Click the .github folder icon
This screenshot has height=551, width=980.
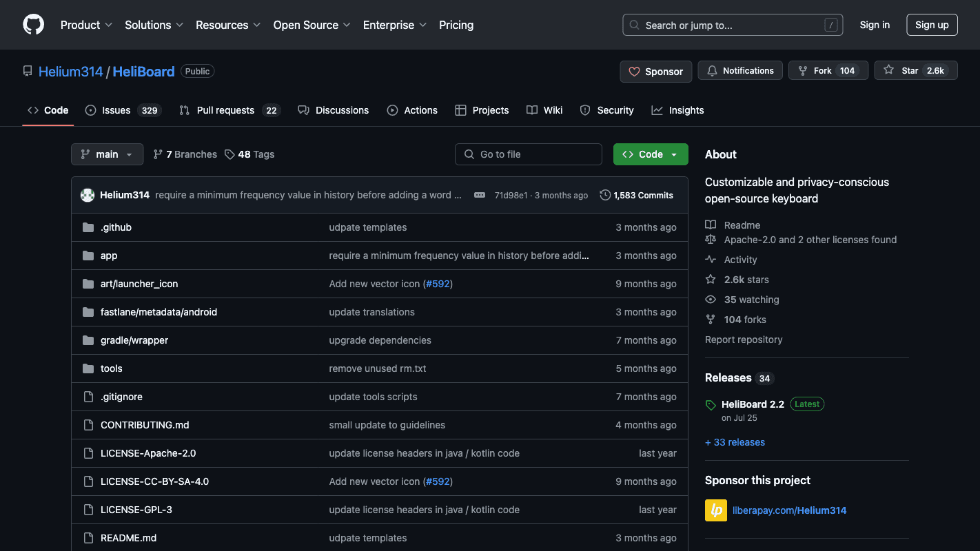click(88, 227)
